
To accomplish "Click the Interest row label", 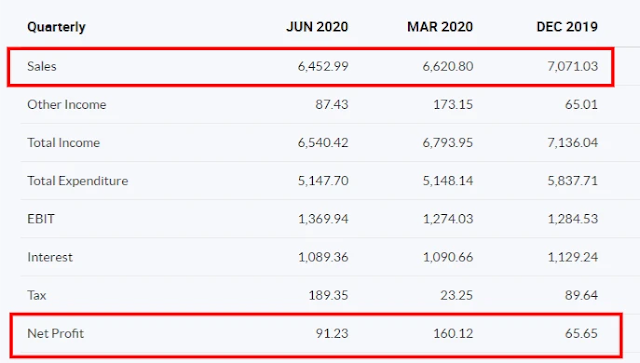I will [x=50, y=257].
